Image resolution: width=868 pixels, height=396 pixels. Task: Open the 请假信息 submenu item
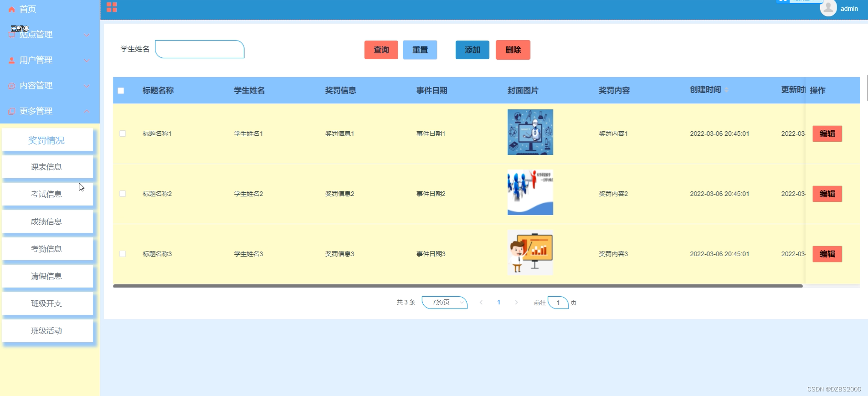[47, 276]
